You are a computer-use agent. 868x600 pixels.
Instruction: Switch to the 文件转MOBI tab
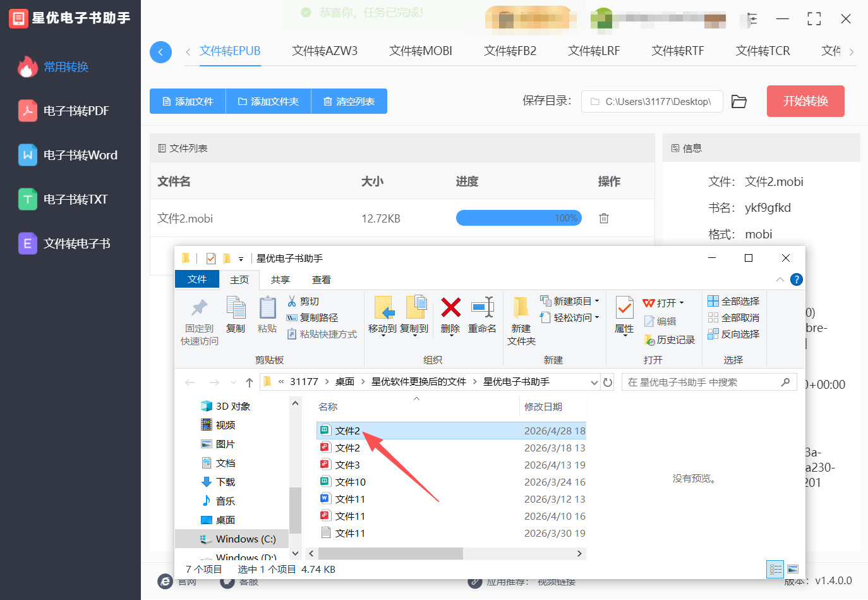pos(421,51)
